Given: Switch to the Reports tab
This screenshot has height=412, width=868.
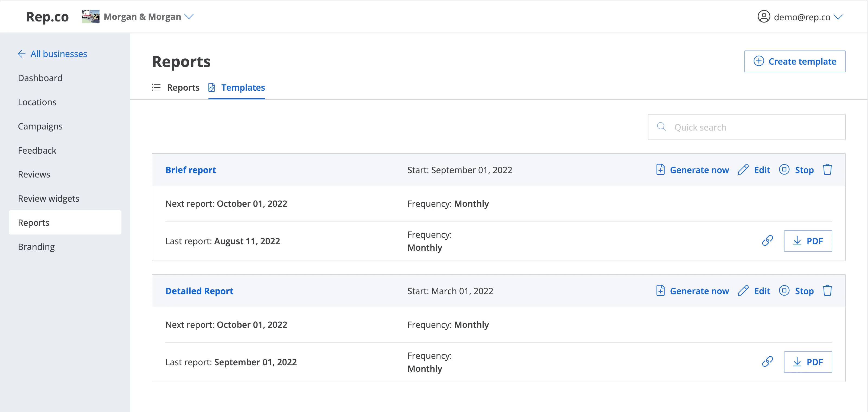Looking at the screenshot, I should click(176, 87).
